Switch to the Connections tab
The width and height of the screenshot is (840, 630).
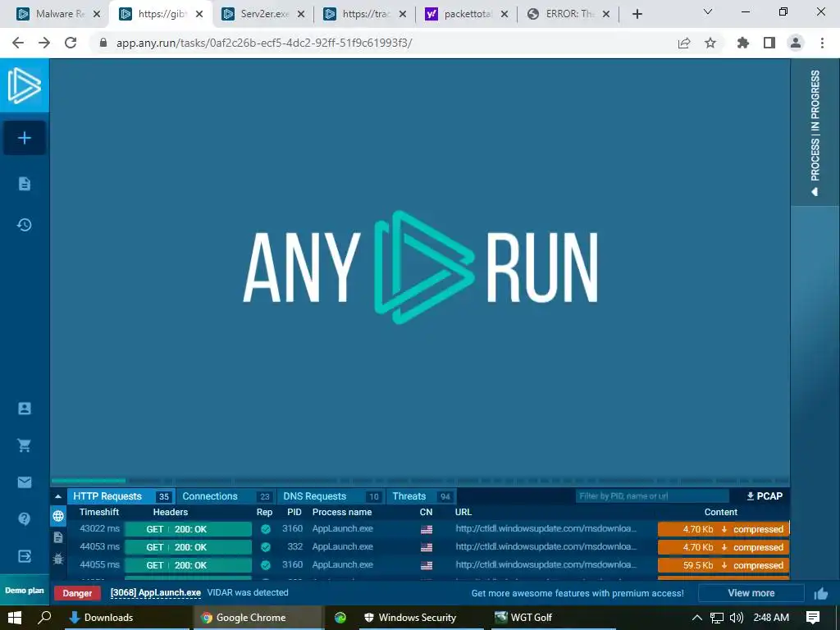click(x=226, y=496)
